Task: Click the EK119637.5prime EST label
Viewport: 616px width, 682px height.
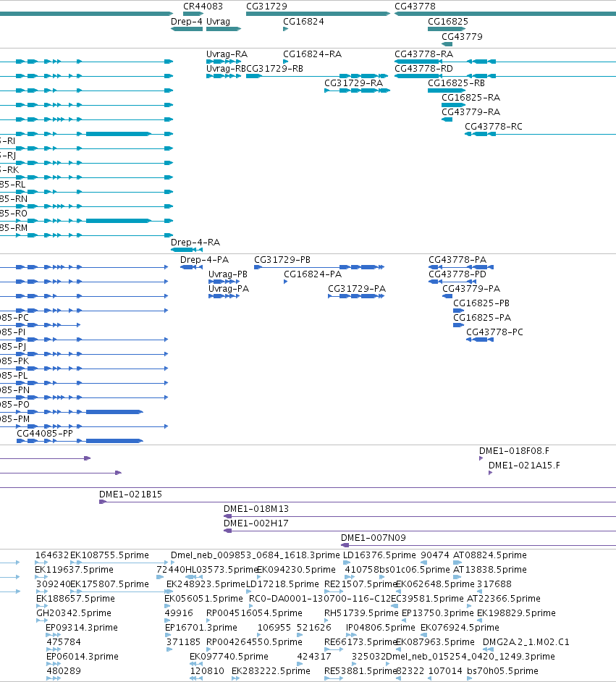Action: tap(74, 570)
